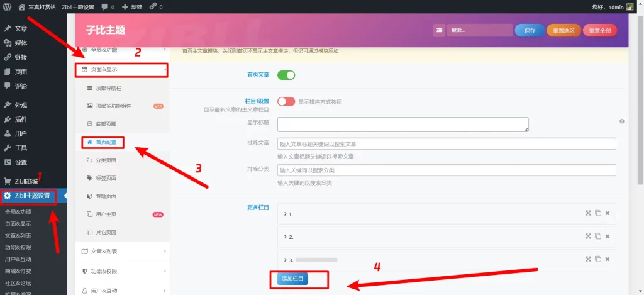Duplicate column item 2 with copy icon
Viewport: 644px width, 295px height.
[x=598, y=236]
